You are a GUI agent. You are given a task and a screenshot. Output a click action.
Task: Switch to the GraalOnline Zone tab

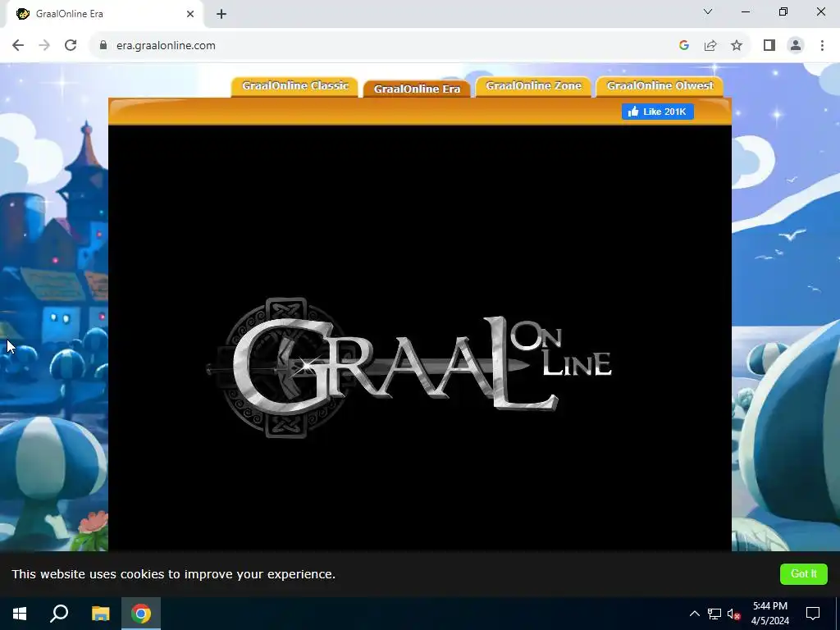pyautogui.click(x=533, y=86)
